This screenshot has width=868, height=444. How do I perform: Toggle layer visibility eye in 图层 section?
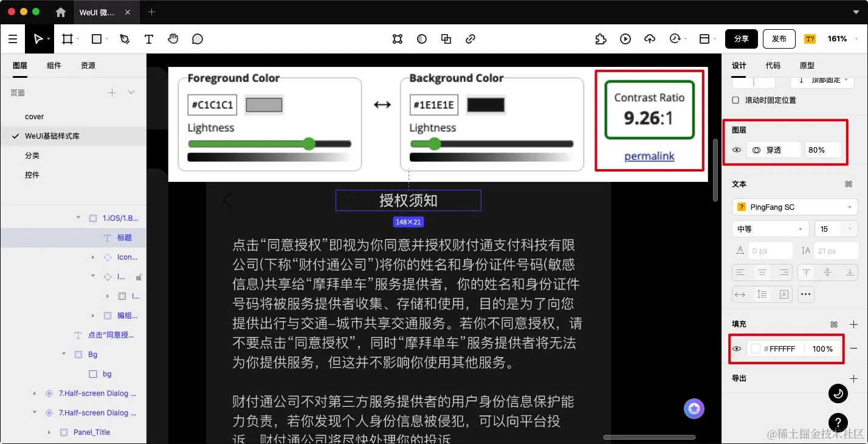[x=736, y=150]
